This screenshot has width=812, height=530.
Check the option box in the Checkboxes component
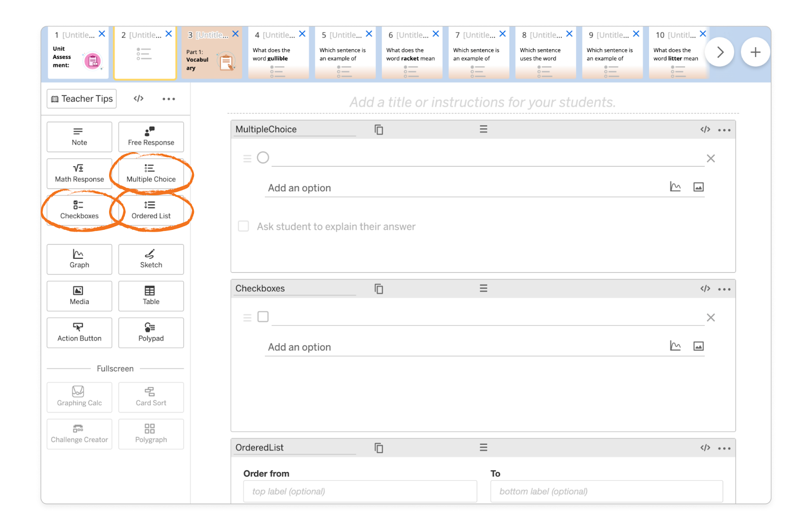pos(262,316)
